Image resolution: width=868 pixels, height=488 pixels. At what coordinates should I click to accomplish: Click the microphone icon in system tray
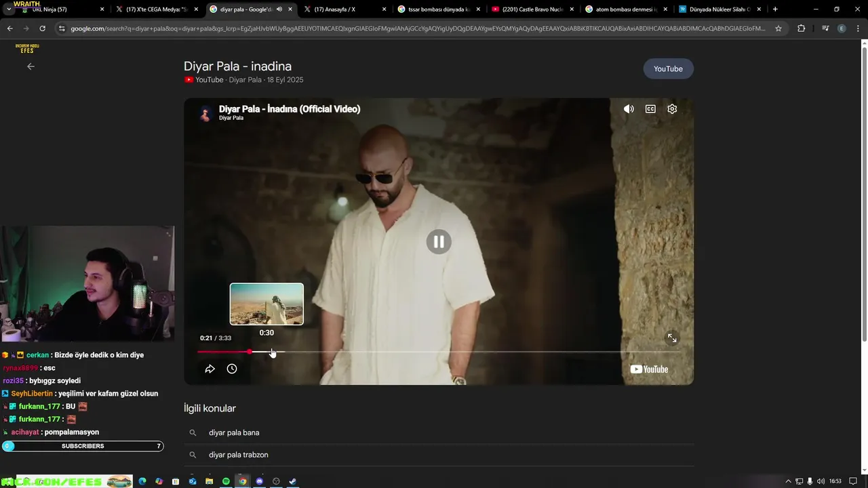click(810, 481)
